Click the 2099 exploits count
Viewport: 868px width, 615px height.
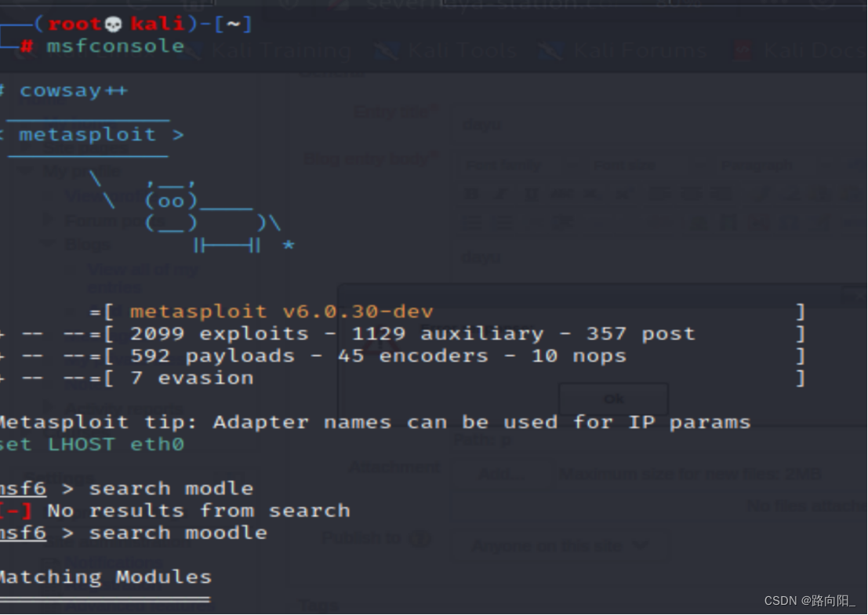(220, 333)
